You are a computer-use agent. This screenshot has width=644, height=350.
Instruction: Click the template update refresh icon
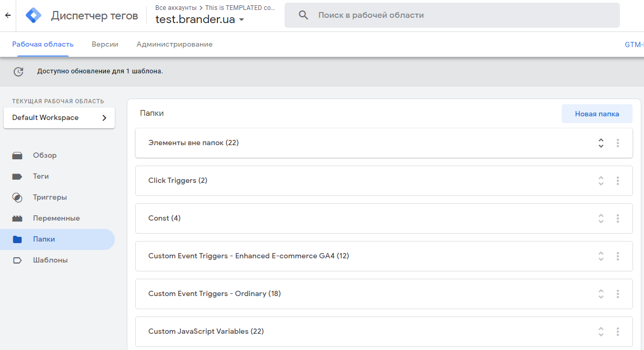click(18, 72)
